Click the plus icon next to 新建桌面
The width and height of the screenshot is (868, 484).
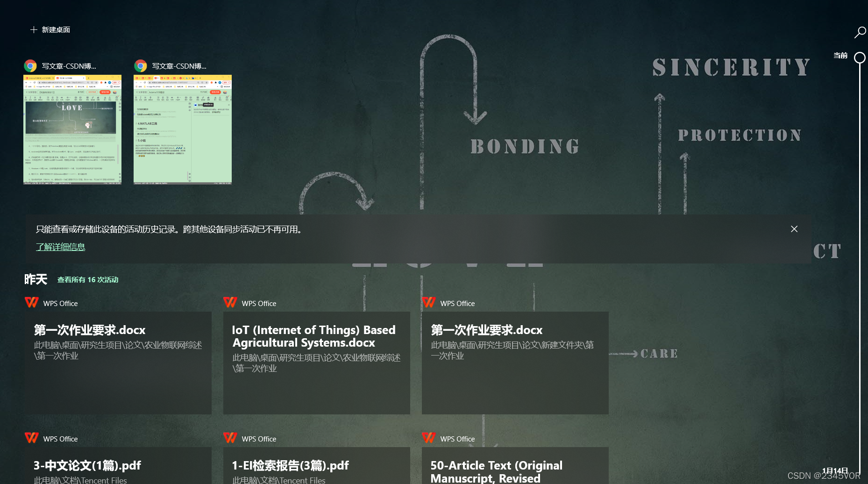[33, 29]
